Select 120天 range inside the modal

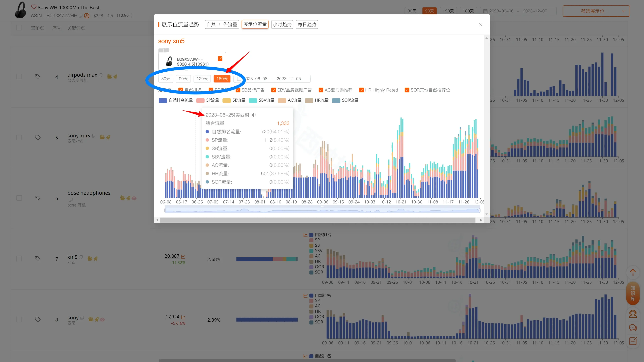pyautogui.click(x=202, y=79)
